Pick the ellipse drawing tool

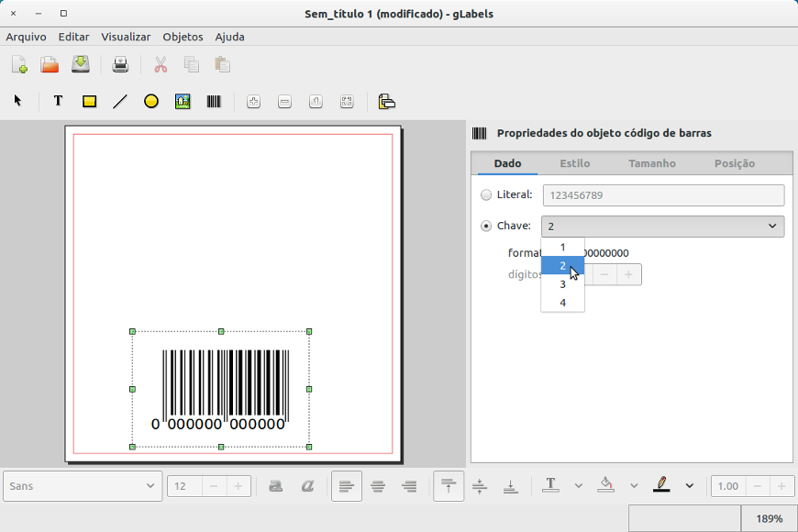(151, 101)
